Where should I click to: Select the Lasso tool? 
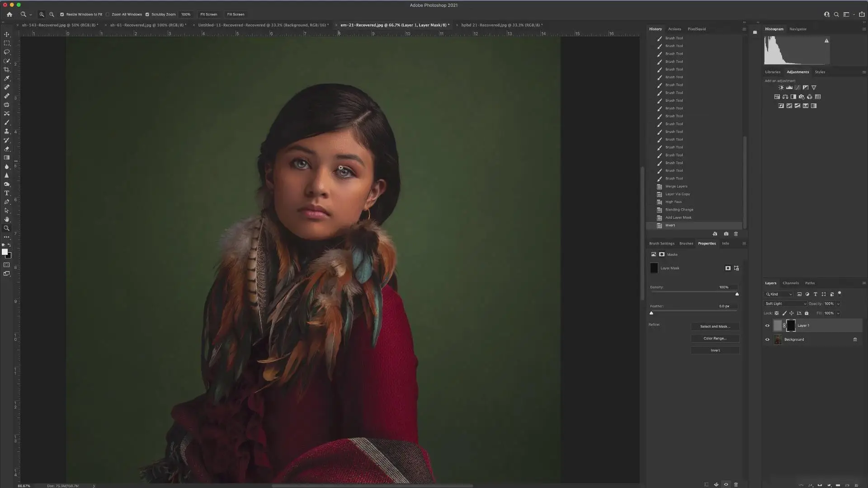click(7, 52)
